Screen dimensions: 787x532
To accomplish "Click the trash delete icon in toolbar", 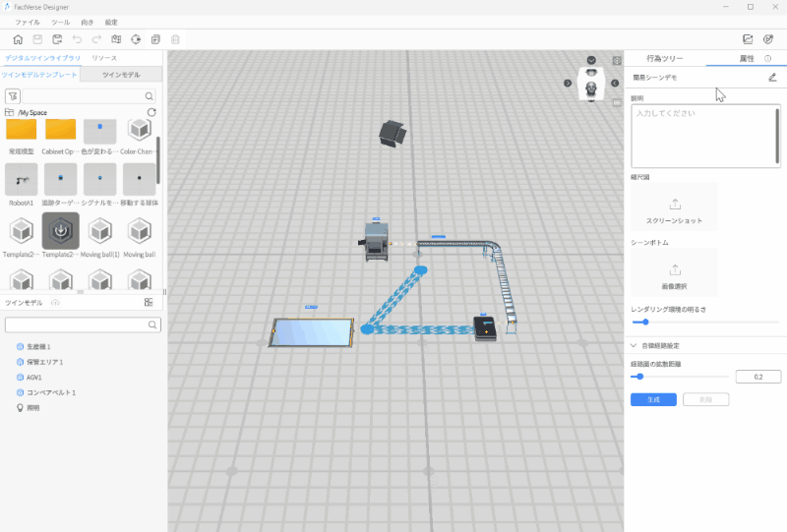I will click(175, 39).
